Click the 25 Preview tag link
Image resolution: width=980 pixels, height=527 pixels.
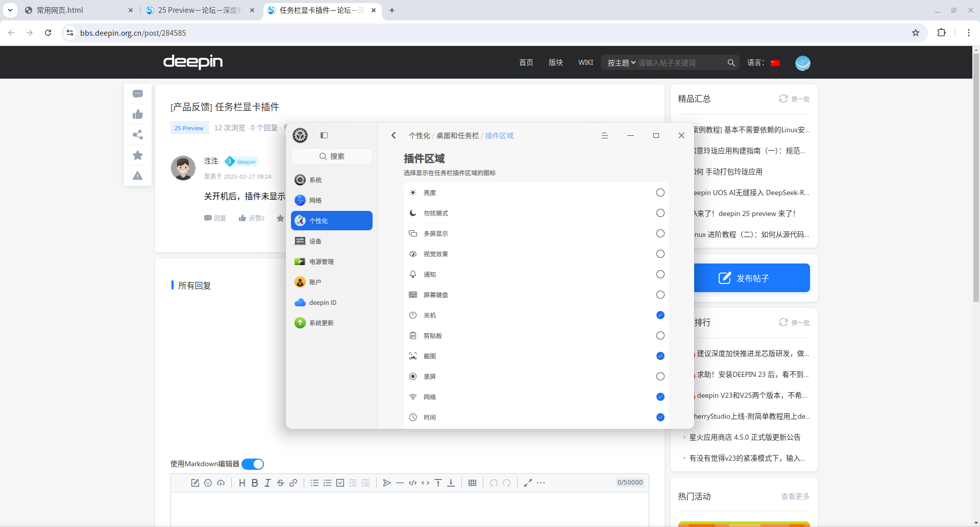(189, 128)
